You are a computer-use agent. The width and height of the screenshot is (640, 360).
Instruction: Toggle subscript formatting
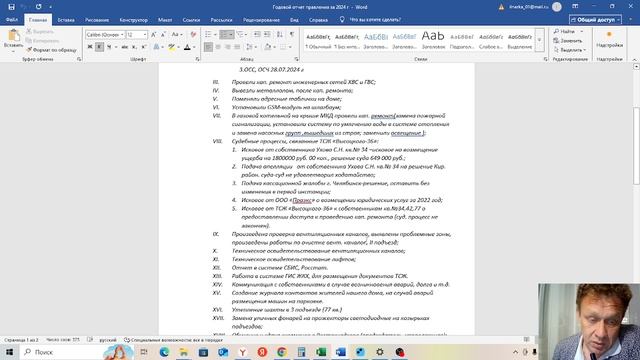click(134, 47)
